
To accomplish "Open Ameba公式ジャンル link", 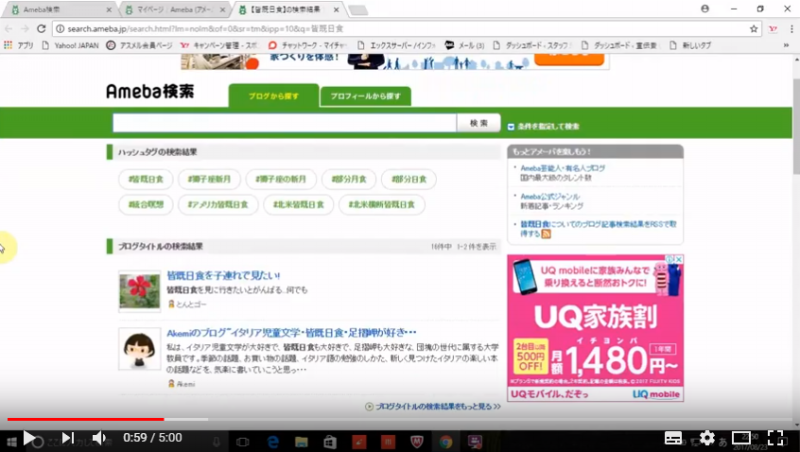I will pyautogui.click(x=550, y=196).
